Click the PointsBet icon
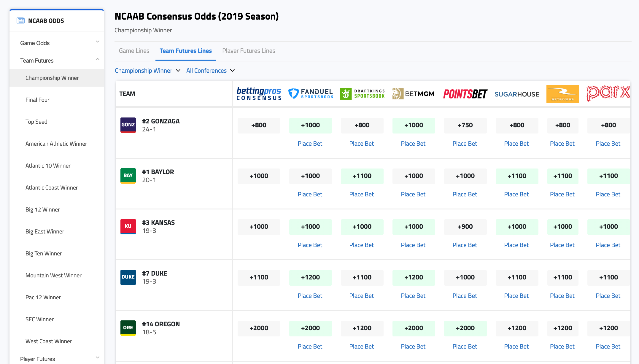This screenshot has width=639, height=364. (x=465, y=93)
